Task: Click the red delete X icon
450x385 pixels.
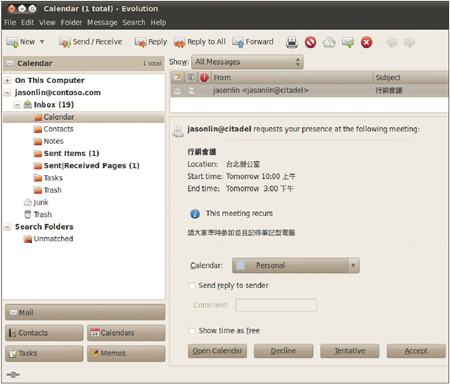Action: pyautogui.click(x=366, y=42)
